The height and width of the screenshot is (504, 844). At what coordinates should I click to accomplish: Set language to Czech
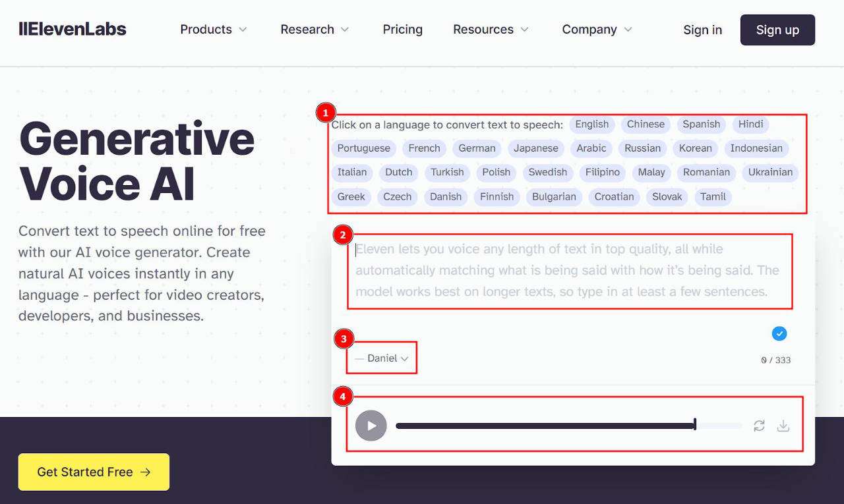(398, 197)
